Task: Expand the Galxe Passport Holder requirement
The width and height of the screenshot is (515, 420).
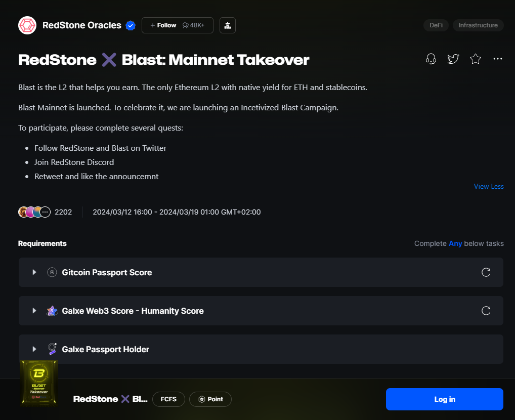Action: [34, 349]
